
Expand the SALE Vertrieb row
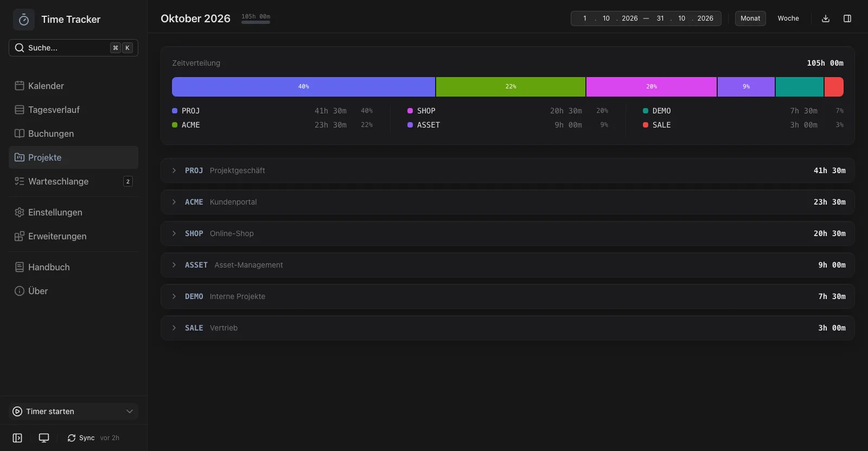507,328
